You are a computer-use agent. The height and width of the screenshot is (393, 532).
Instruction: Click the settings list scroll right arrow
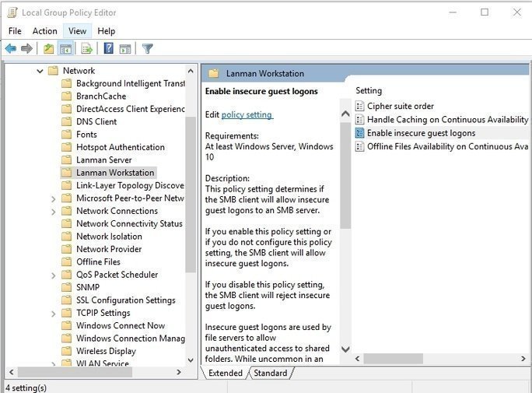point(523,359)
